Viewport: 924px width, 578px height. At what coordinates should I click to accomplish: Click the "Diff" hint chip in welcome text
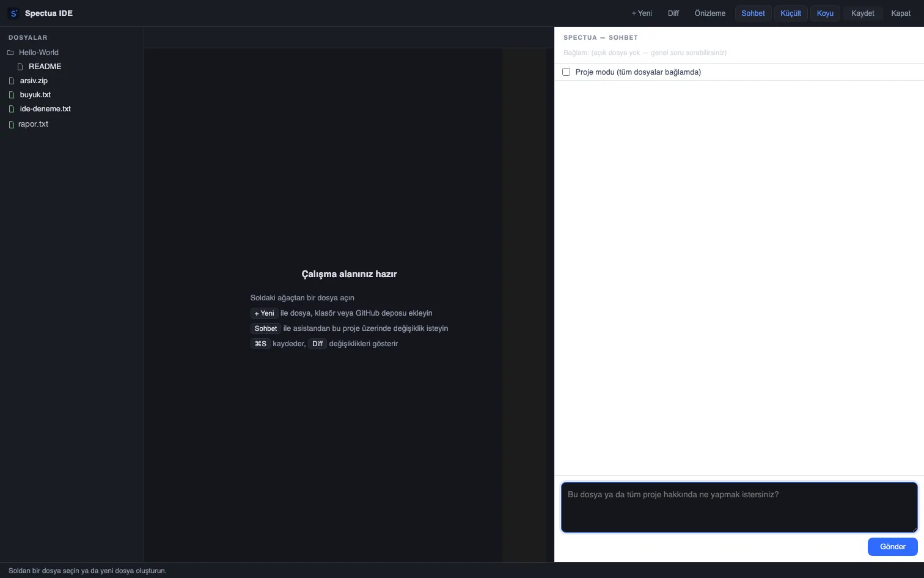pos(317,344)
